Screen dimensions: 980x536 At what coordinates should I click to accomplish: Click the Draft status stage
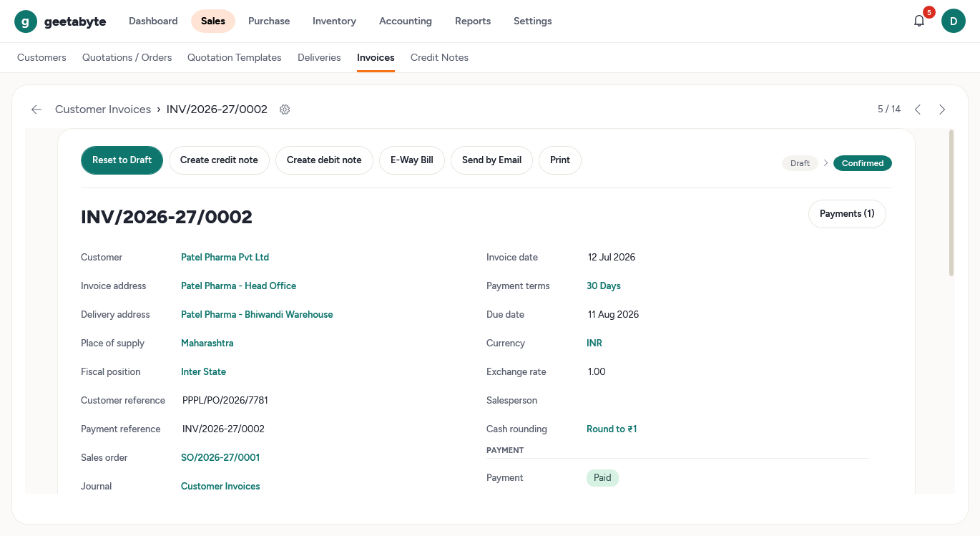coord(800,163)
